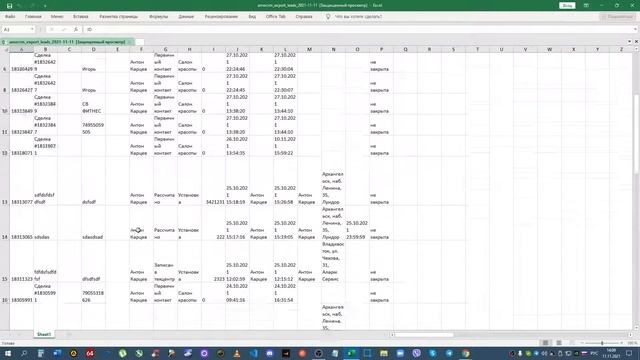The image size is (640, 360).
Task: Click the horizontal scrollbar thumb
Action: (424, 335)
